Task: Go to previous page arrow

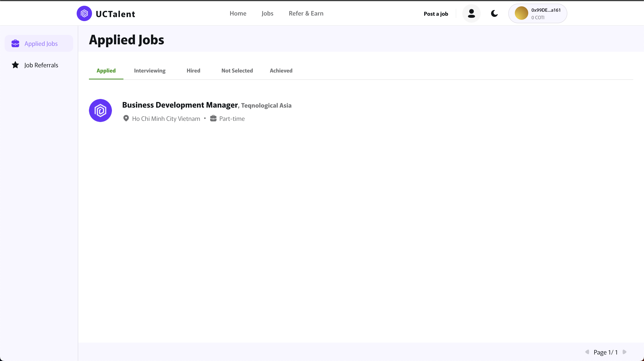Action: 587,352
